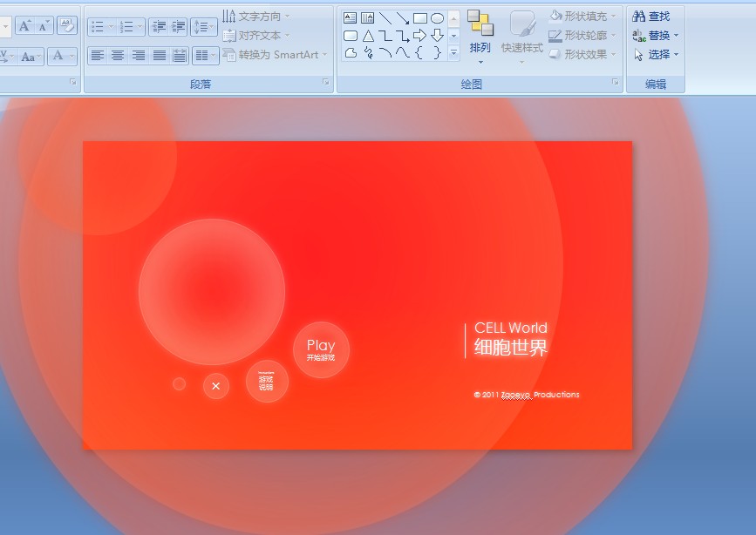Increase font size with the large A button

pyautogui.click(x=24, y=25)
